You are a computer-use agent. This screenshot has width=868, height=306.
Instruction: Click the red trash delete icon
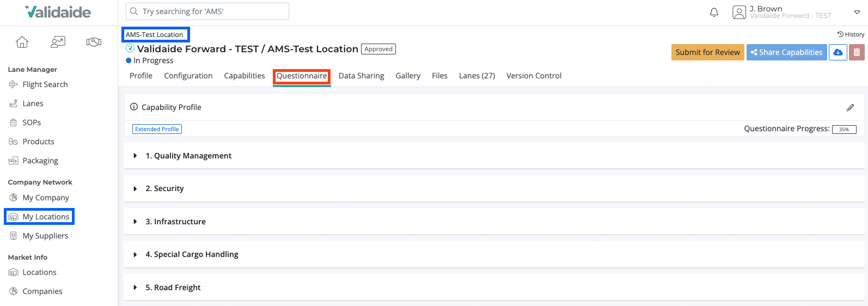(x=857, y=52)
